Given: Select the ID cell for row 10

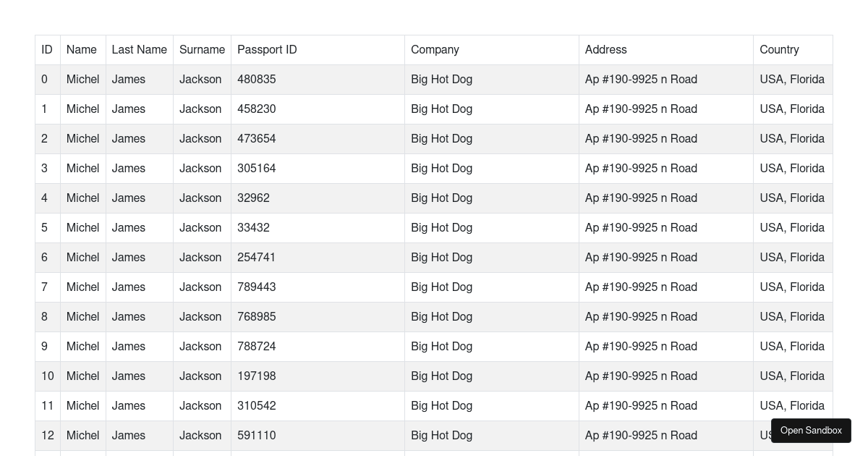Looking at the screenshot, I should click(x=48, y=376).
